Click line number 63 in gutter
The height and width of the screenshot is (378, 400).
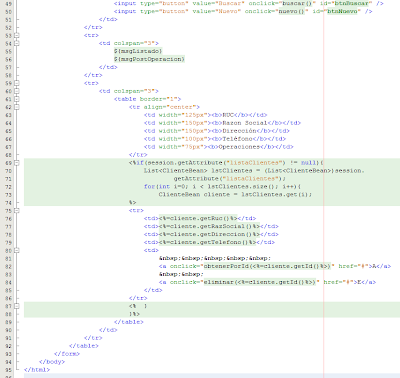point(8,115)
